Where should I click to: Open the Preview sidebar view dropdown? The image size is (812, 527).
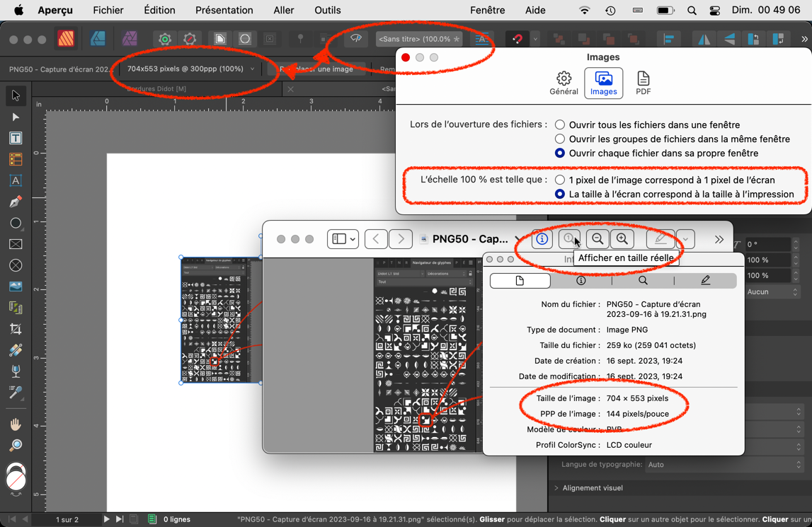343,239
